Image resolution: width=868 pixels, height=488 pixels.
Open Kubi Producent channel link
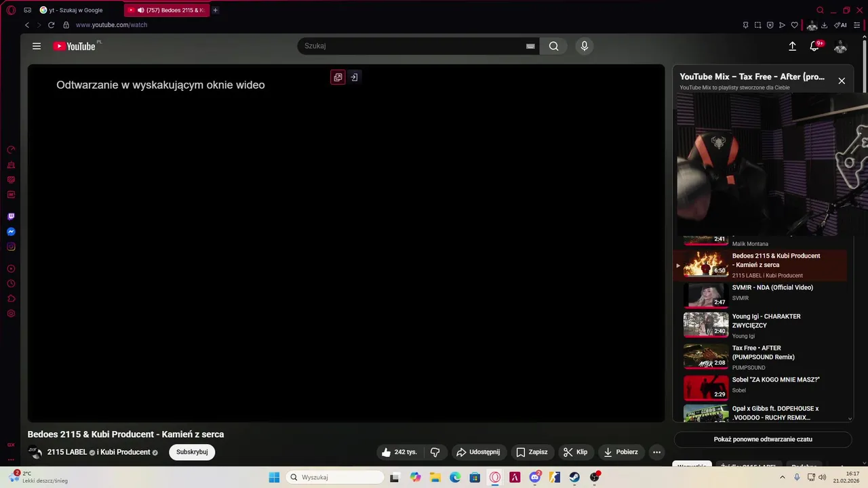[125, 452]
